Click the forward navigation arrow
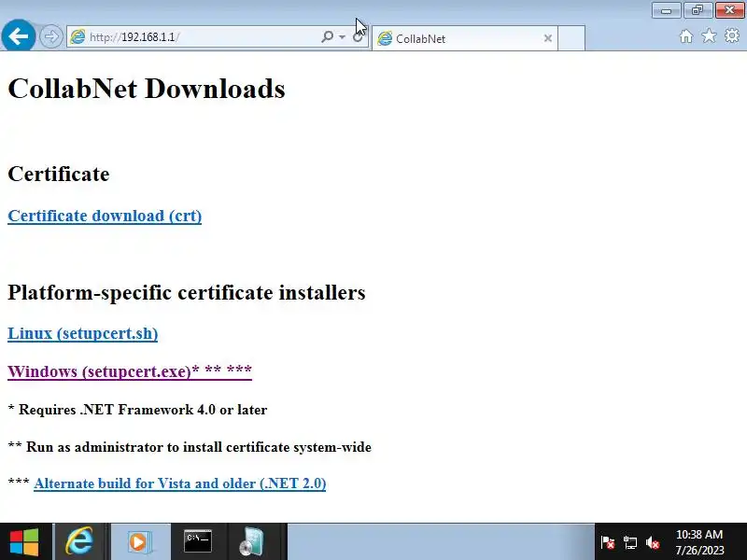 point(51,36)
